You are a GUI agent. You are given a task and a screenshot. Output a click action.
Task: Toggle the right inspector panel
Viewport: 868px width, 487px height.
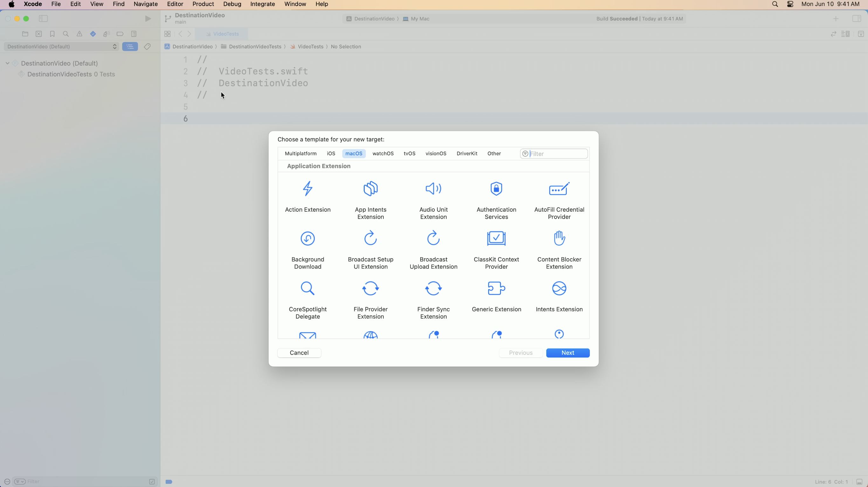856,18
